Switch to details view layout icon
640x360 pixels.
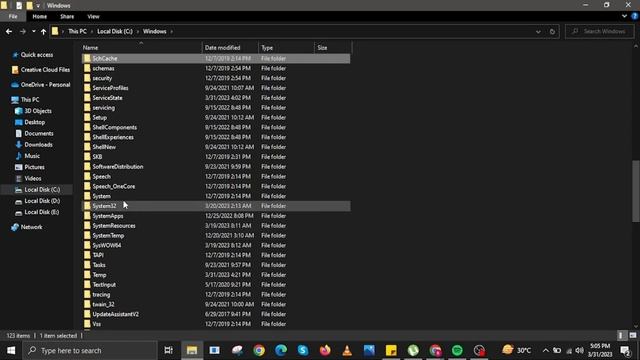pos(621,336)
